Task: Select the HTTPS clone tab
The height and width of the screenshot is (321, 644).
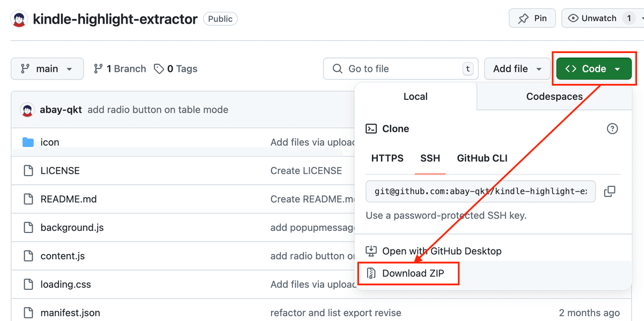Action: [x=387, y=158]
